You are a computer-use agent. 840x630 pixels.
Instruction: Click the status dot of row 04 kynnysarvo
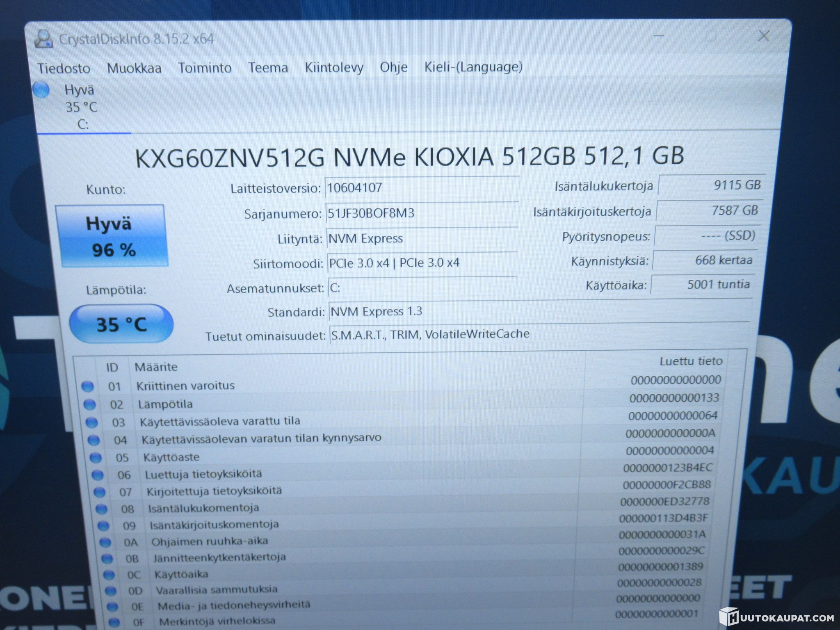coord(94,441)
